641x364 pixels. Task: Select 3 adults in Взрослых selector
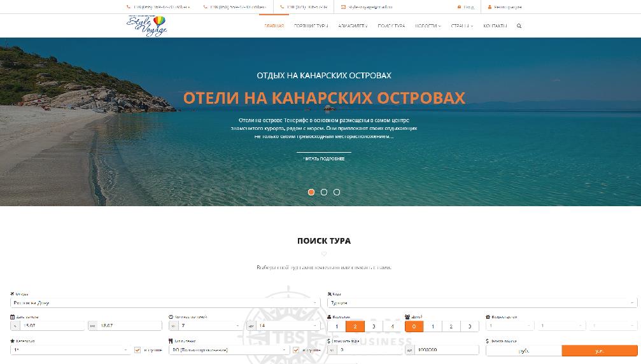pos(374,326)
